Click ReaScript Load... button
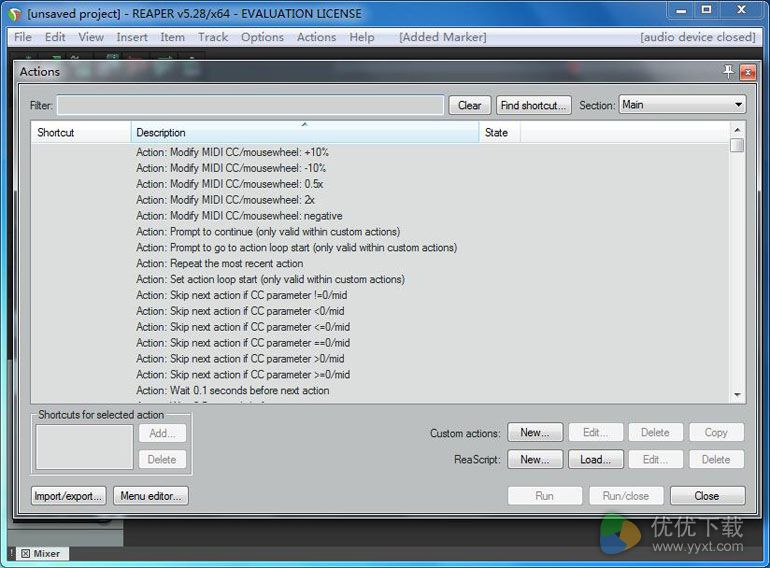 point(595,460)
